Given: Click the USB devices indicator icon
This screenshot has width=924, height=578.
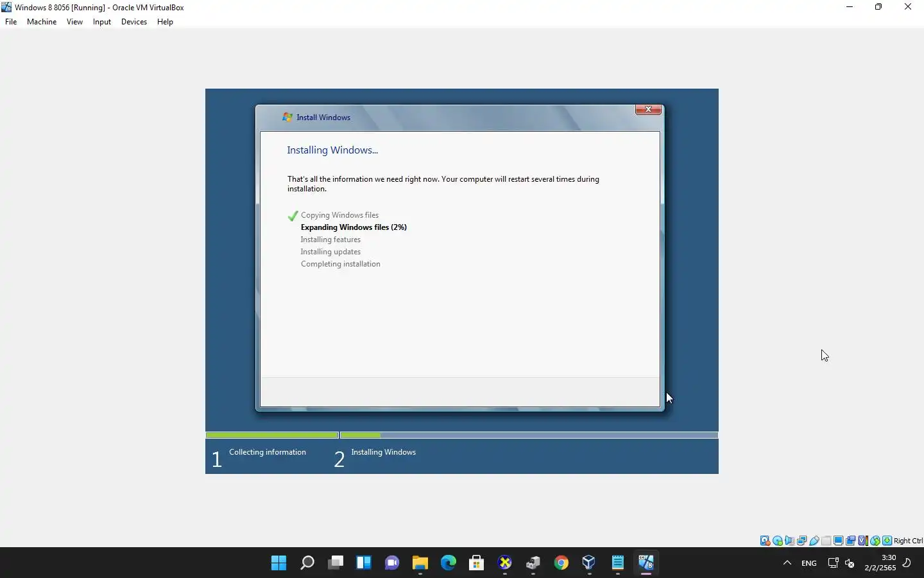Looking at the screenshot, I should click(x=814, y=541).
